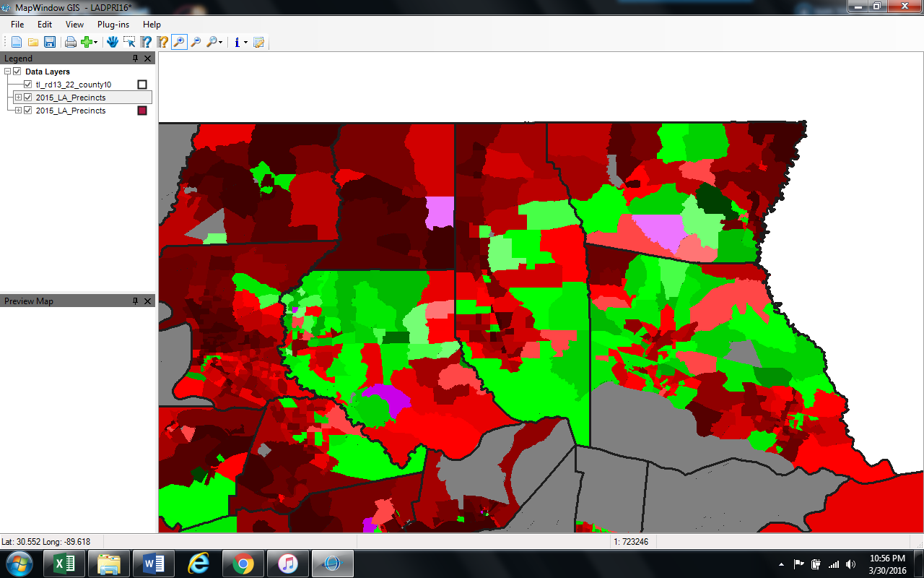Click the crimson swatch of 2015_LA_Precincts layer

point(142,111)
